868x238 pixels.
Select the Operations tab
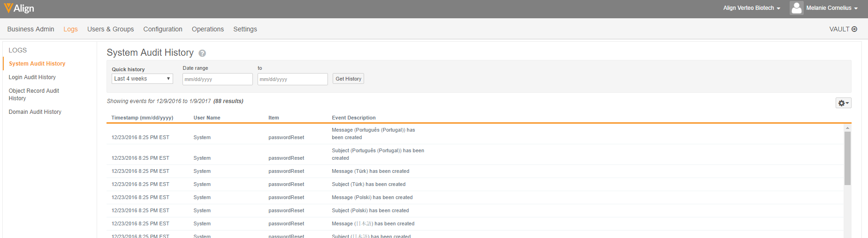tap(208, 29)
